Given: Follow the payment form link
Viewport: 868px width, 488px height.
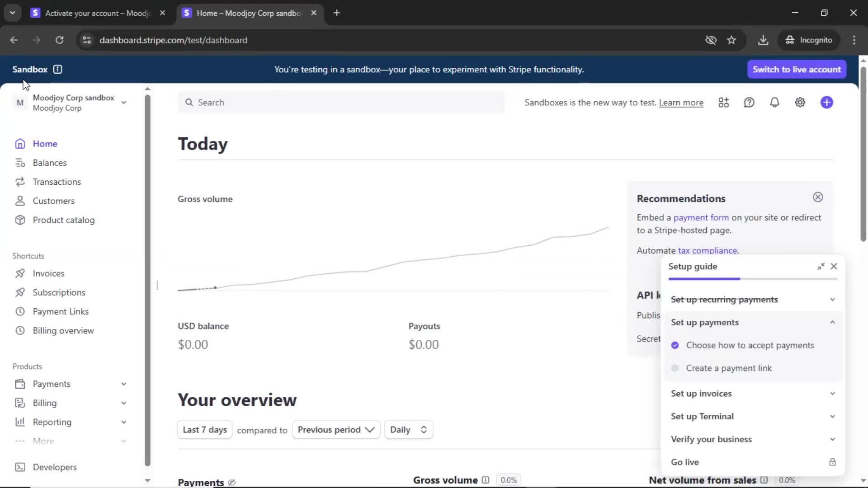Looking at the screenshot, I should coord(701,217).
